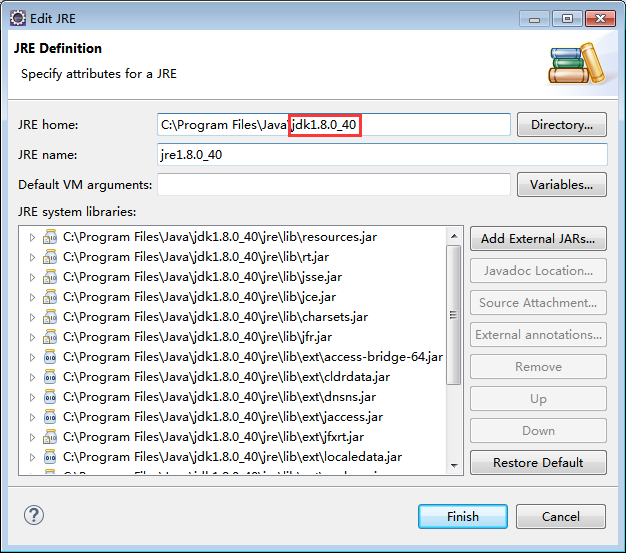
Task: Close the Edit JRE window
Action: click(x=600, y=19)
